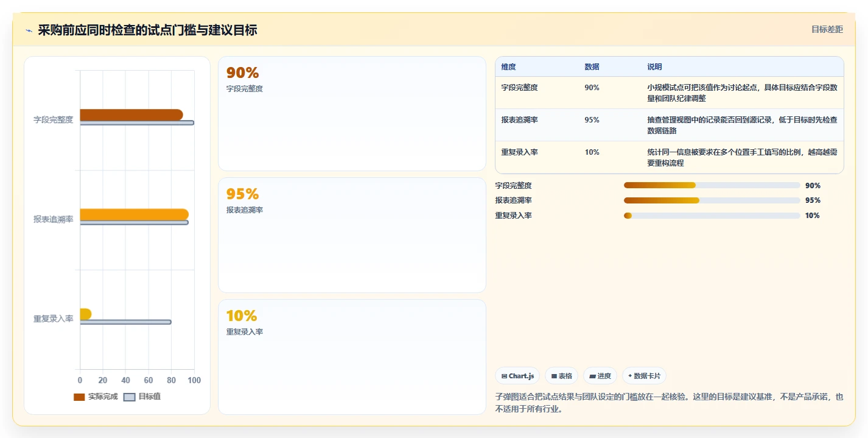
Task: Click the footnote paragraph starting with 子弹图适合
Action: click(670, 403)
